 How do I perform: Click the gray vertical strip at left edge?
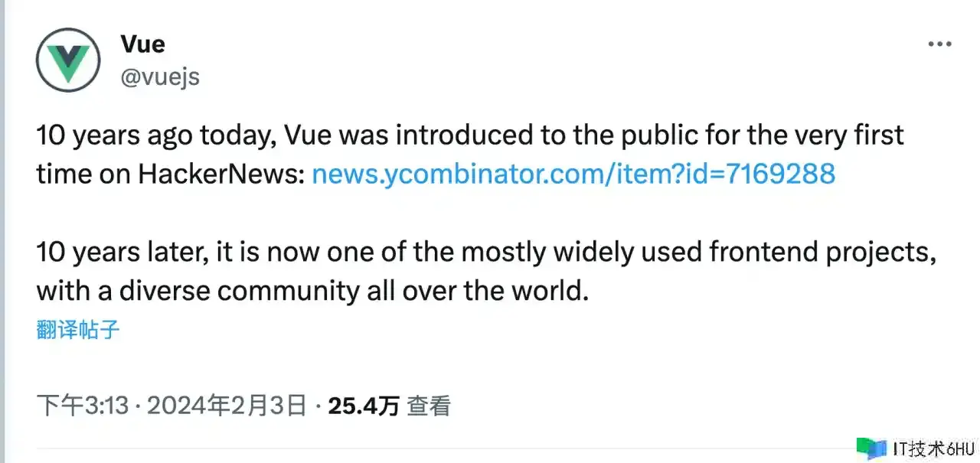(2, 230)
